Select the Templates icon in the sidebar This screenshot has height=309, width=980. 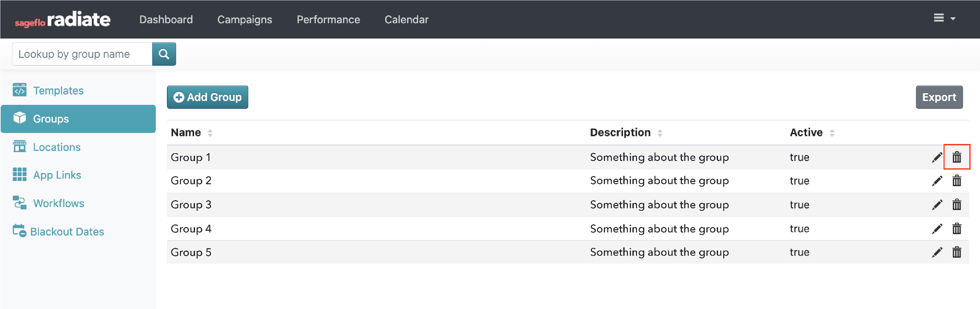(x=20, y=90)
